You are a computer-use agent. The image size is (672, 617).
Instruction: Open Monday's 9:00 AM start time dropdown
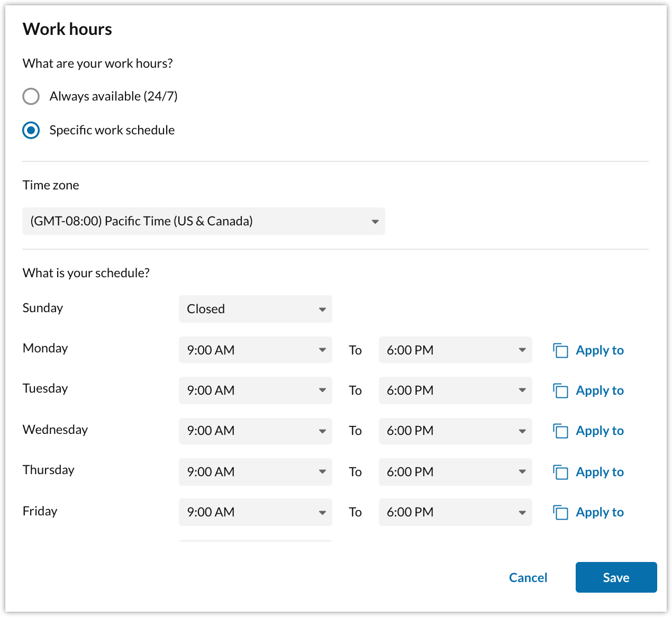[255, 350]
